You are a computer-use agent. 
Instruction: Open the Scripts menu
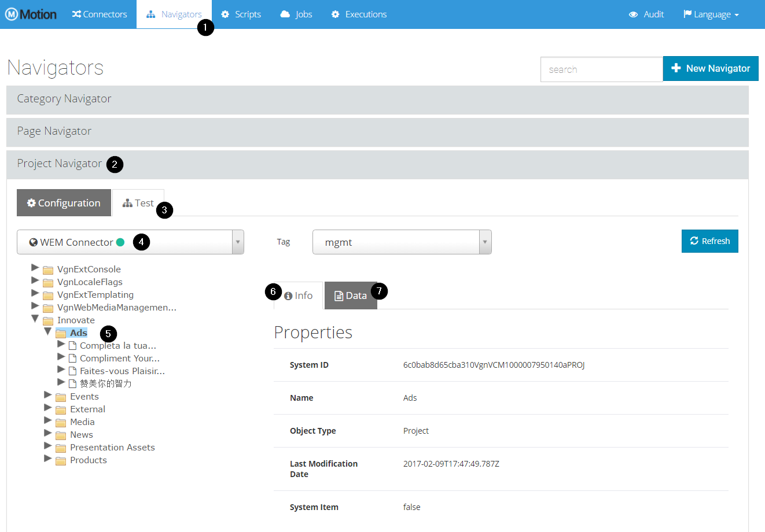click(241, 14)
